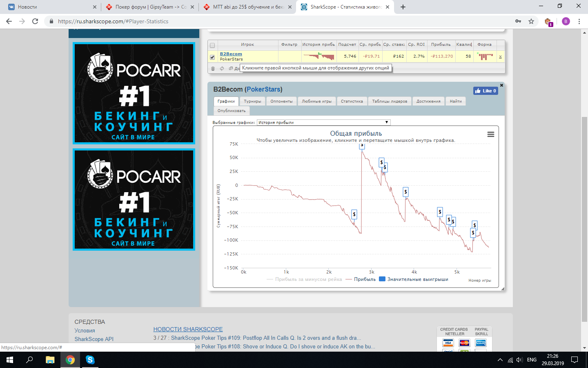
Task: Click the MasterCard payment icon
Action: point(464,343)
